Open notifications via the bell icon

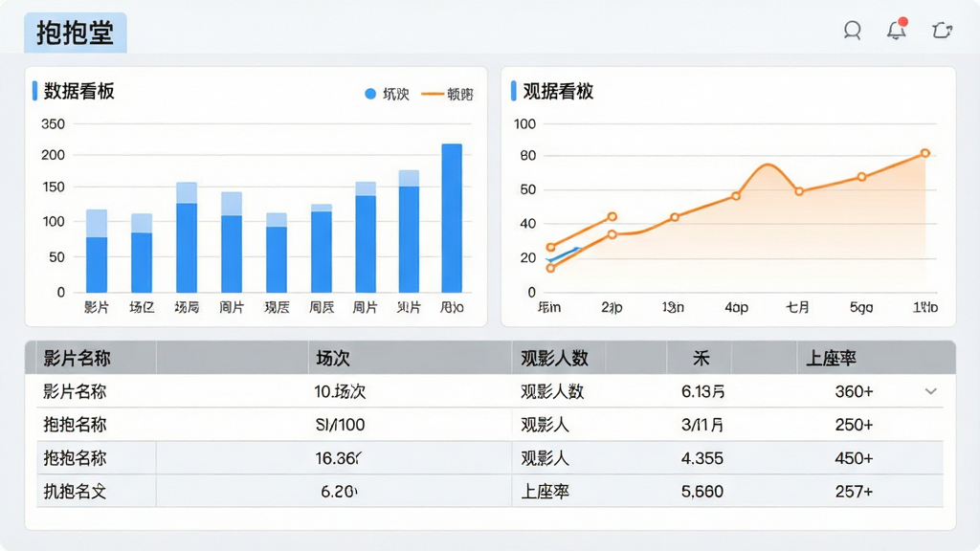896,30
